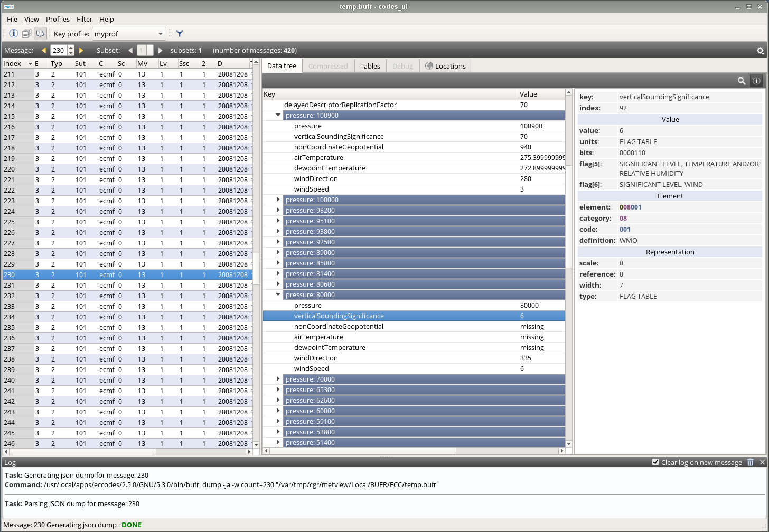
Task: Open the Help menu
Action: click(107, 19)
